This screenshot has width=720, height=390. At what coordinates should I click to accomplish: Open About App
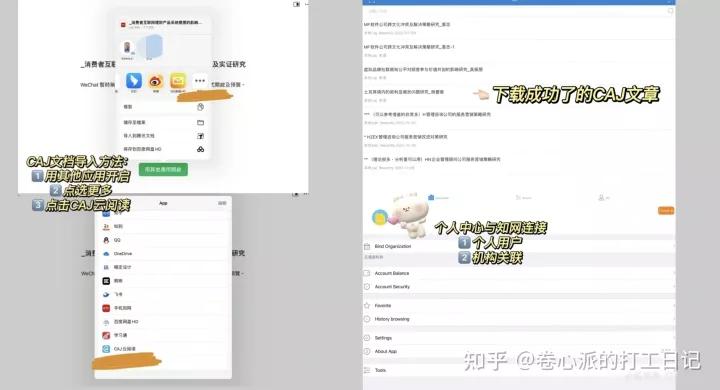(x=519, y=351)
